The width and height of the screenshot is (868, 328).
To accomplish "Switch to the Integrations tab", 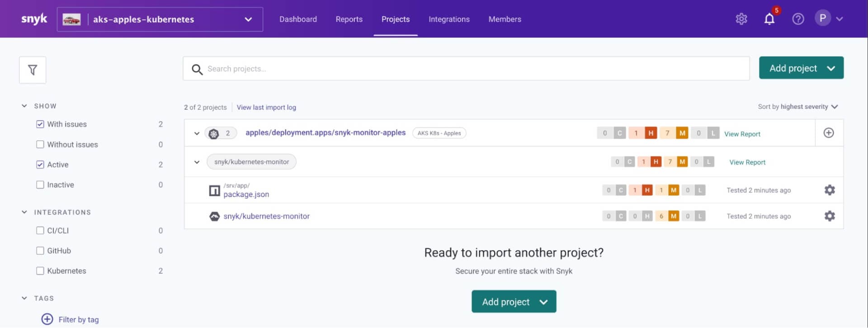I will click(x=449, y=19).
